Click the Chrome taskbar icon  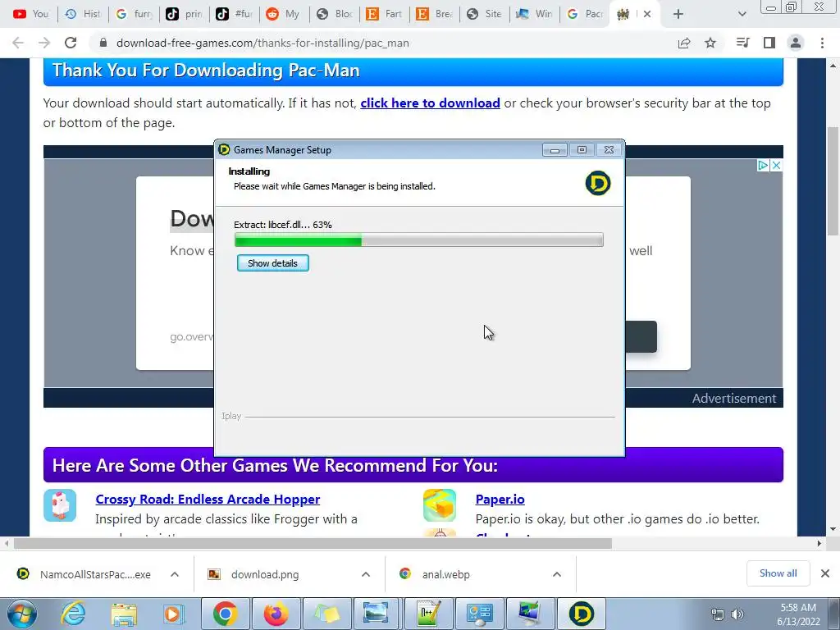tap(226, 614)
